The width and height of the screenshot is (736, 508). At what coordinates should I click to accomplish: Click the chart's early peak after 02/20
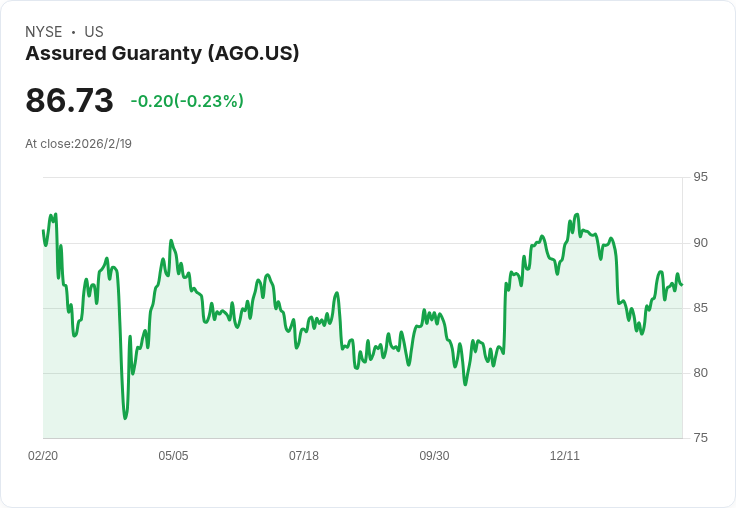(x=56, y=214)
